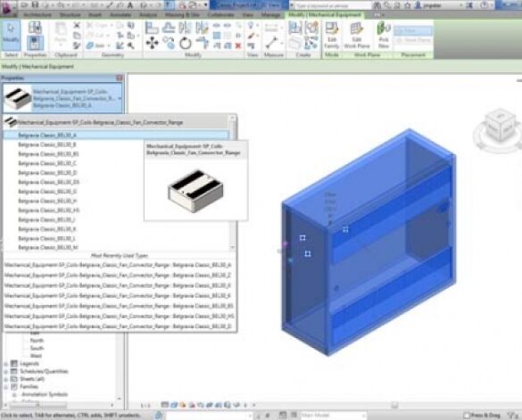Open the Annotate ribbon tab
This screenshot has height=420, width=522.
[x=120, y=15]
